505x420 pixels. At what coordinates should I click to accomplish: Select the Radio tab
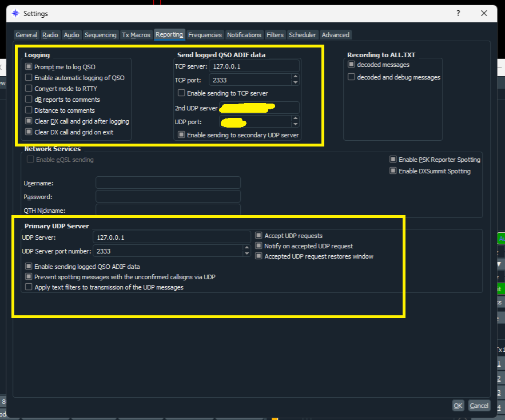click(x=50, y=35)
